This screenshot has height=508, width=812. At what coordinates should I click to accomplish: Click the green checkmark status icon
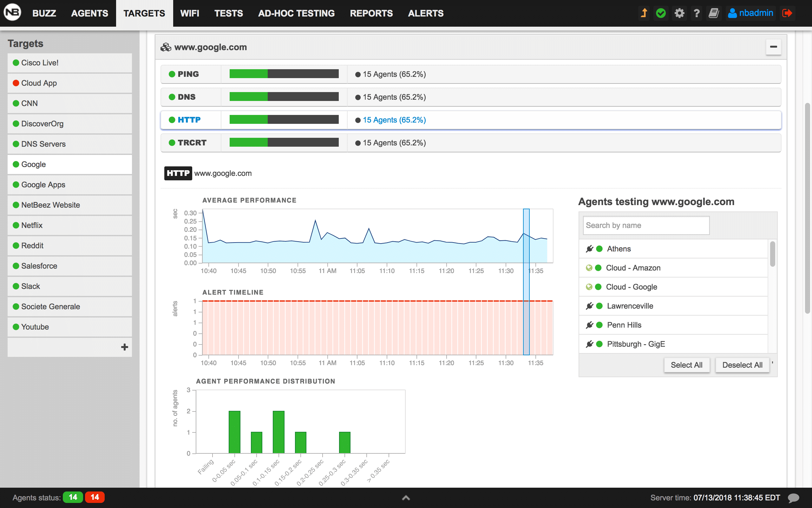point(661,13)
